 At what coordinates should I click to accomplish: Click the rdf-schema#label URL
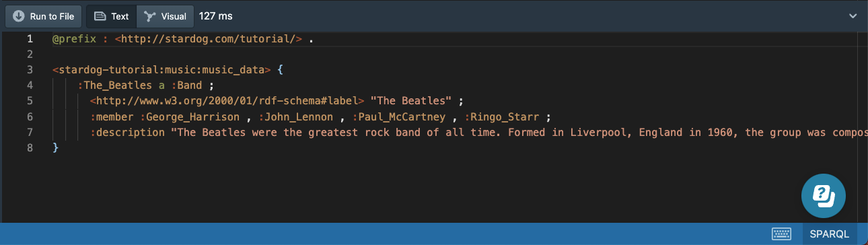click(227, 101)
